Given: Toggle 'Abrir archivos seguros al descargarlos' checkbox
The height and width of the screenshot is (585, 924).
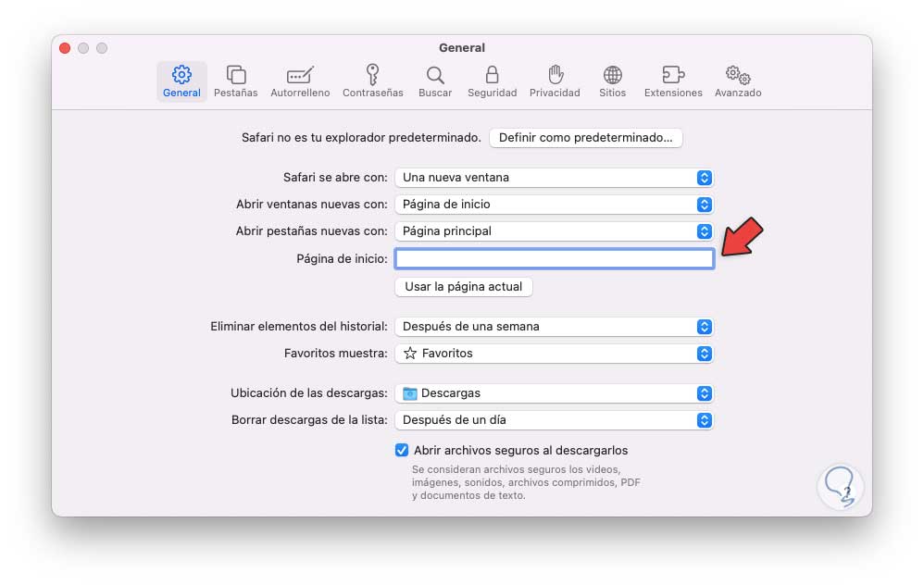Looking at the screenshot, I should point(401,451).
